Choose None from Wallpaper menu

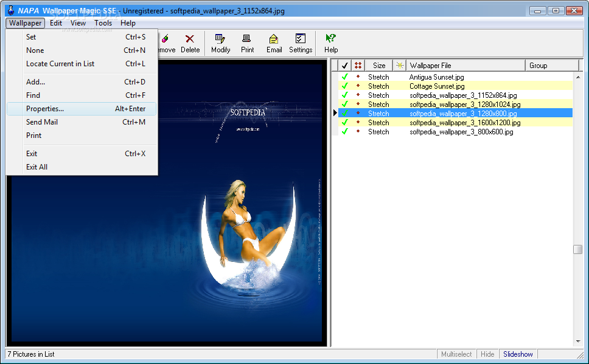[82, 50]
